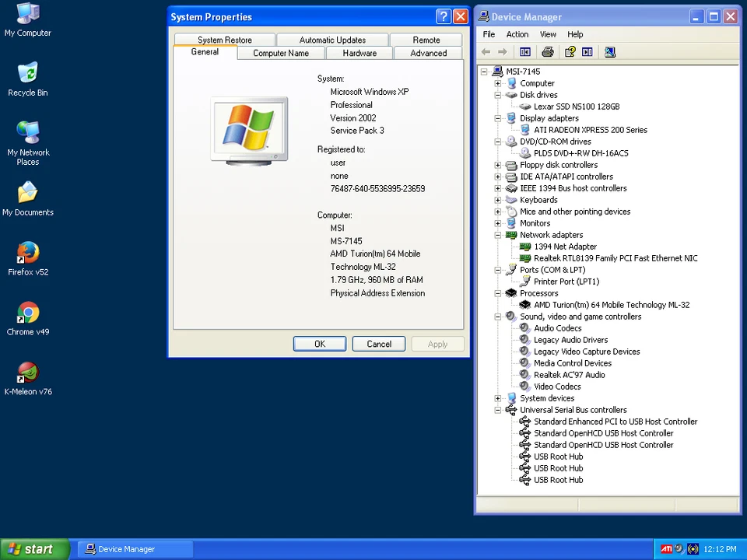The width and height of the screenshot is (747, 560).
Task: Expand the Keyboards tree node
Action: 498,200
